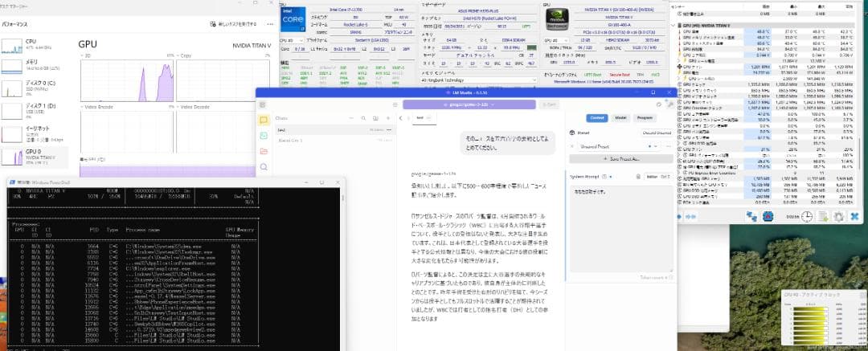Click the copy icon beside System Prompt editor
868x351 pixels.
[x=637, y=177]
